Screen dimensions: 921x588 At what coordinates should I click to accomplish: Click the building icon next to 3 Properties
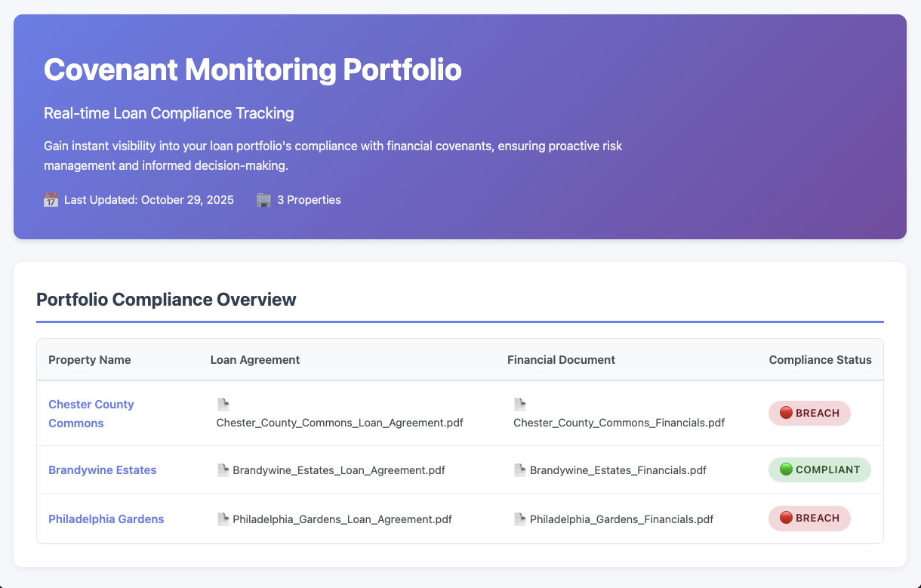click(x=263, y=199)
